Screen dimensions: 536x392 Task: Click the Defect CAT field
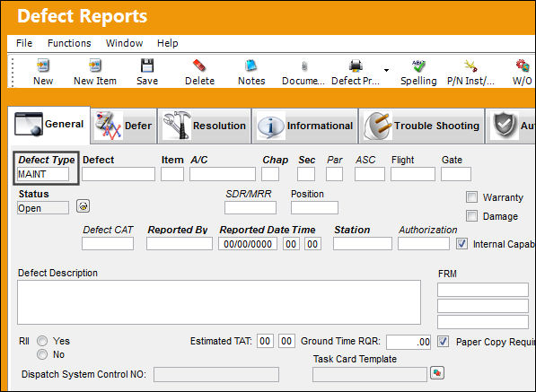[108, 244]
